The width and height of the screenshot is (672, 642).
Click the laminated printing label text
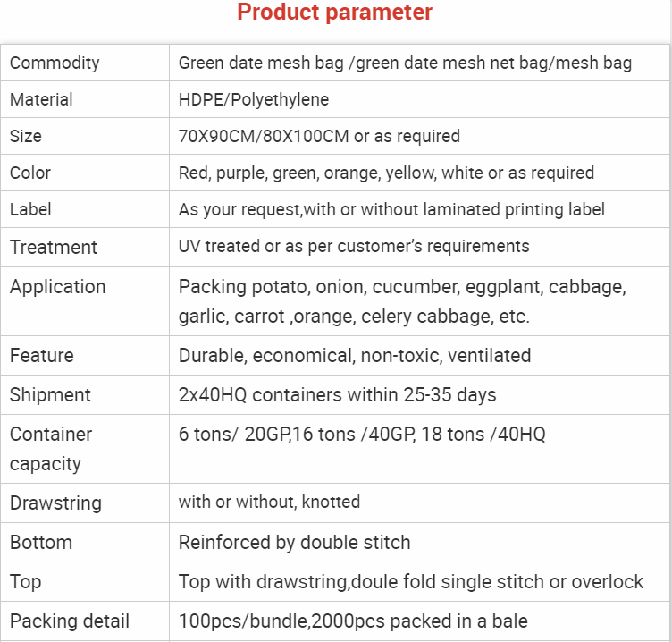391,209
